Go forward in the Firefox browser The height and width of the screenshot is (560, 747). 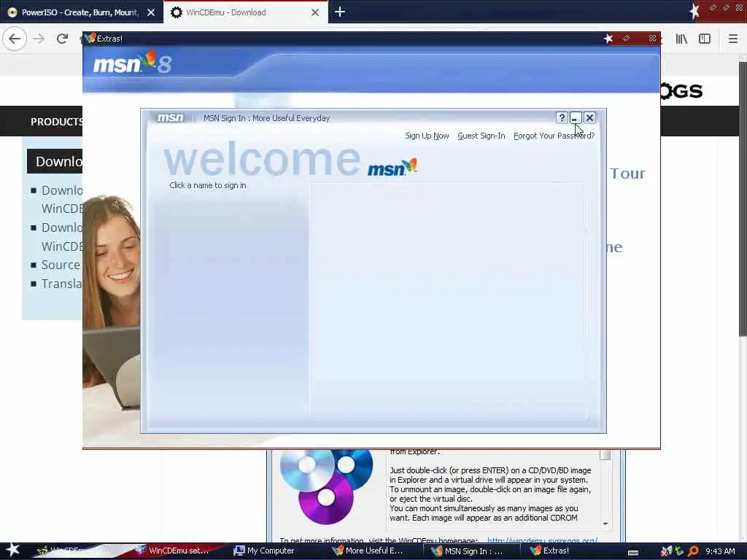coord(39,39)
